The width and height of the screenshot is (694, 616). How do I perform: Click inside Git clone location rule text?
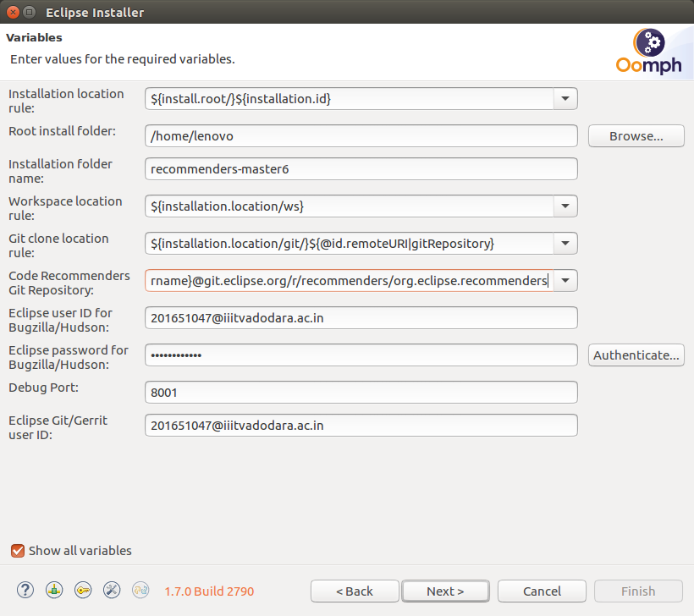click(x=350, y=243)
